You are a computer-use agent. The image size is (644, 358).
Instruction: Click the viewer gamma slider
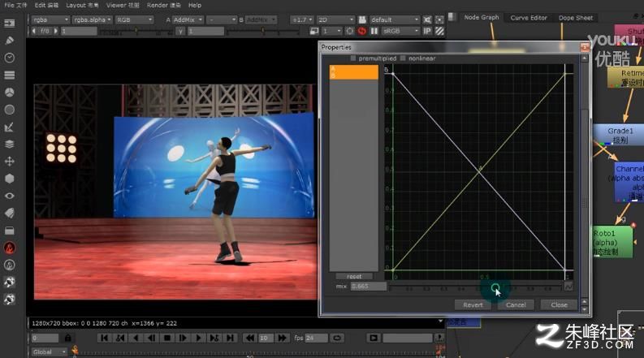click(261, 31)
